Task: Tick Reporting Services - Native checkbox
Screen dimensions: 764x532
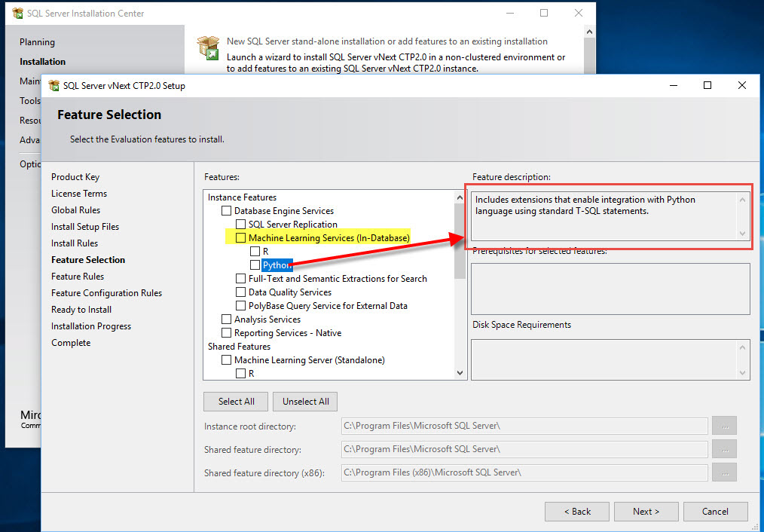Action: (x=227, y=333)
